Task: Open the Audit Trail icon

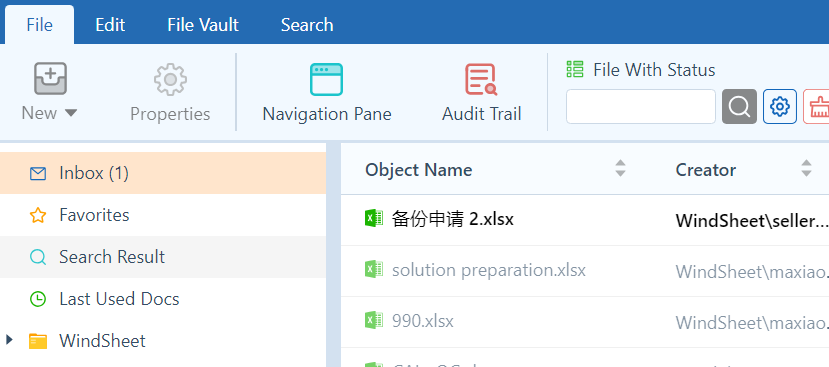Action: [481, 79]
